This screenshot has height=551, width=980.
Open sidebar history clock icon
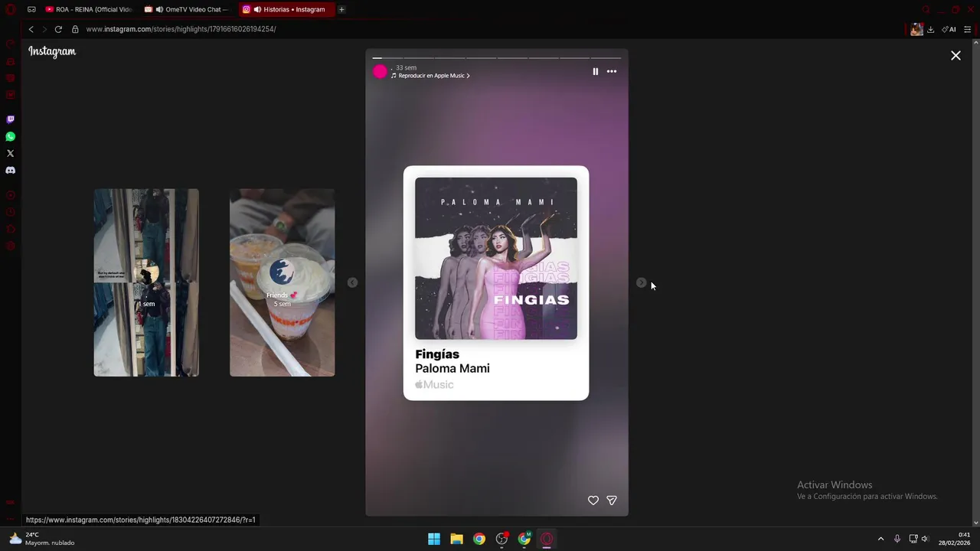(x=10, y=212)
